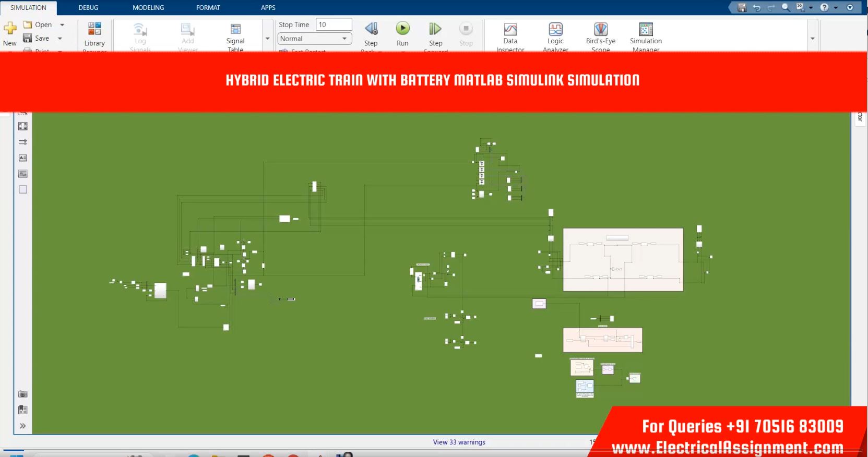Switch to the MODELING tab
Image resolution: width=868 pixels, height=457 pixels.
coord(148,8)
